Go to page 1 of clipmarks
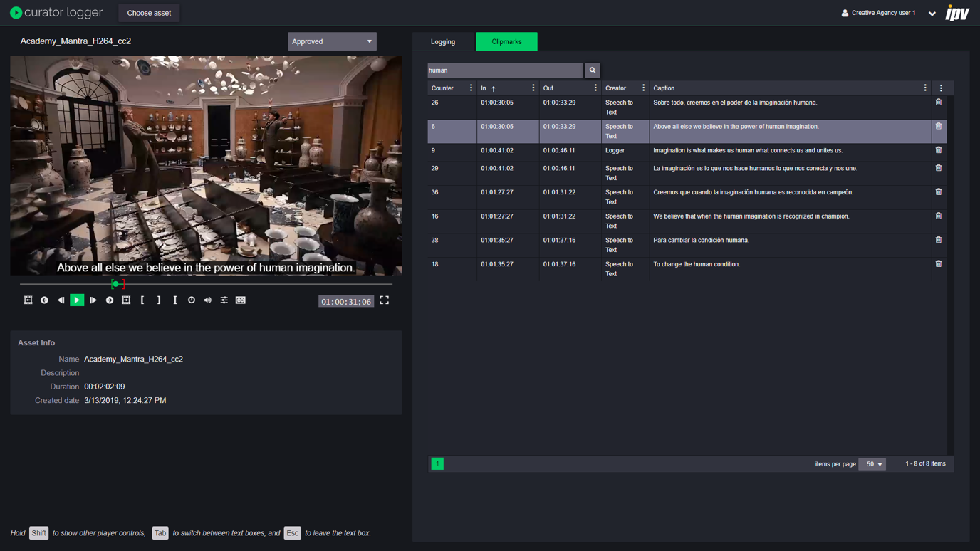 [437, 464]
